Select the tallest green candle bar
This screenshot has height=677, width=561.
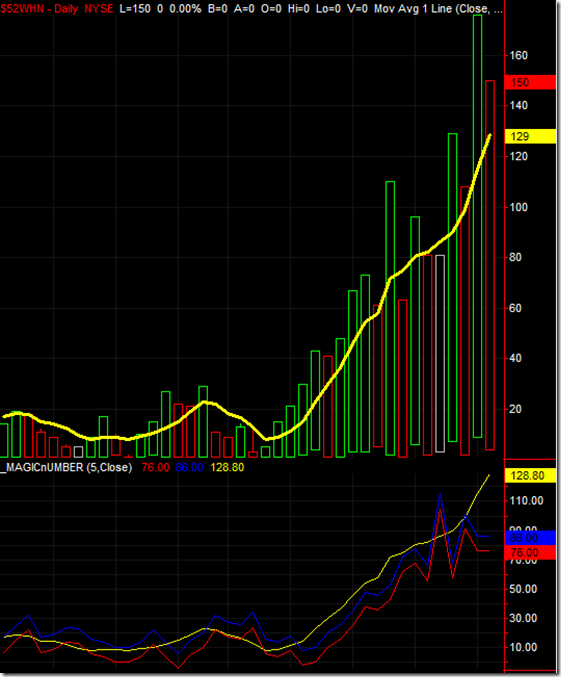[x=477, y=226]
